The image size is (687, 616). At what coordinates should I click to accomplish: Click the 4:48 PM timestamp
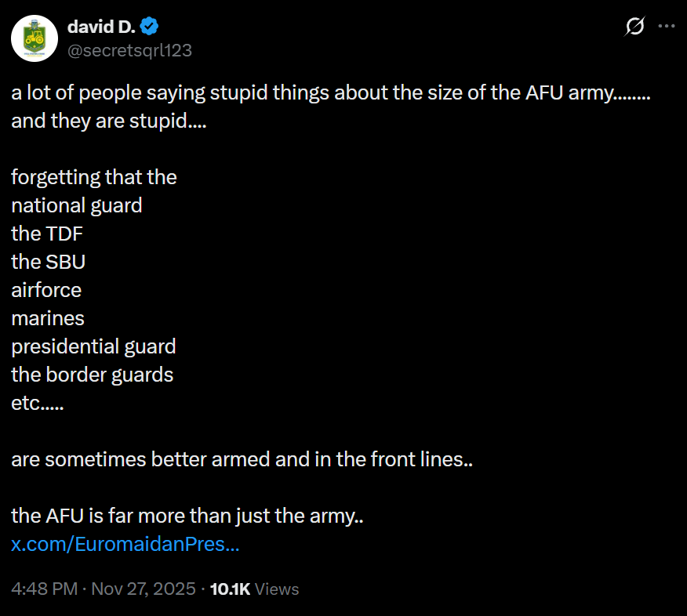tap(45, 589)
